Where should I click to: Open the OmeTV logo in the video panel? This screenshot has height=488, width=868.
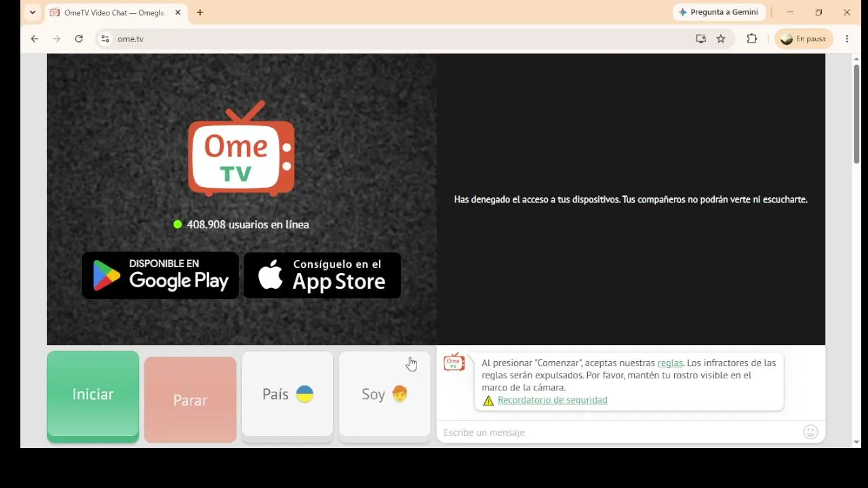pyautogui.click(x=241, y=149)
